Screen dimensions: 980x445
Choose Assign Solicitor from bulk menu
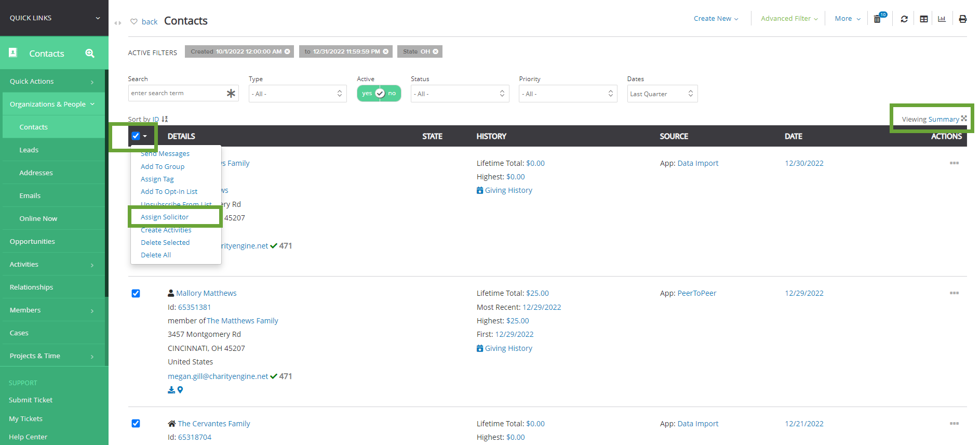(165, 217)
